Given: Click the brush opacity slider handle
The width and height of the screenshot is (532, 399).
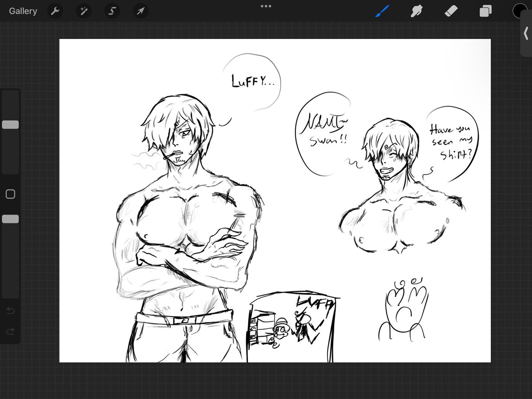Looking at the screenshot, I should click(10, 219).
